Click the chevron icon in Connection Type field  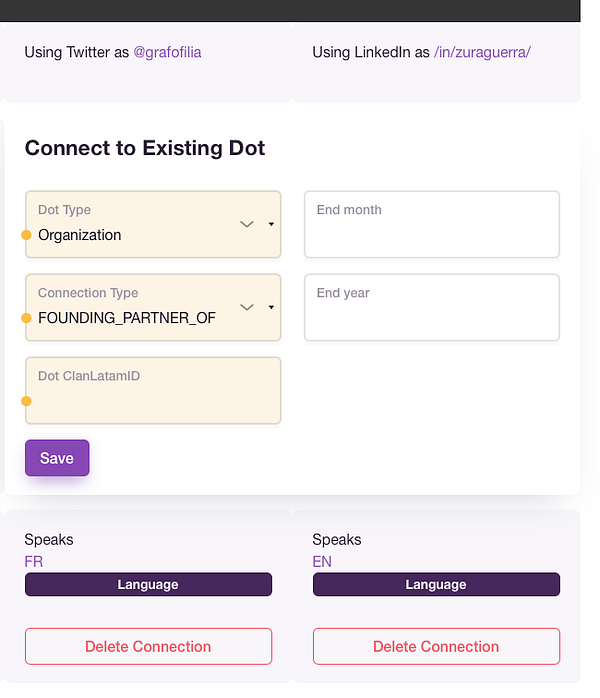pos(247,307)
